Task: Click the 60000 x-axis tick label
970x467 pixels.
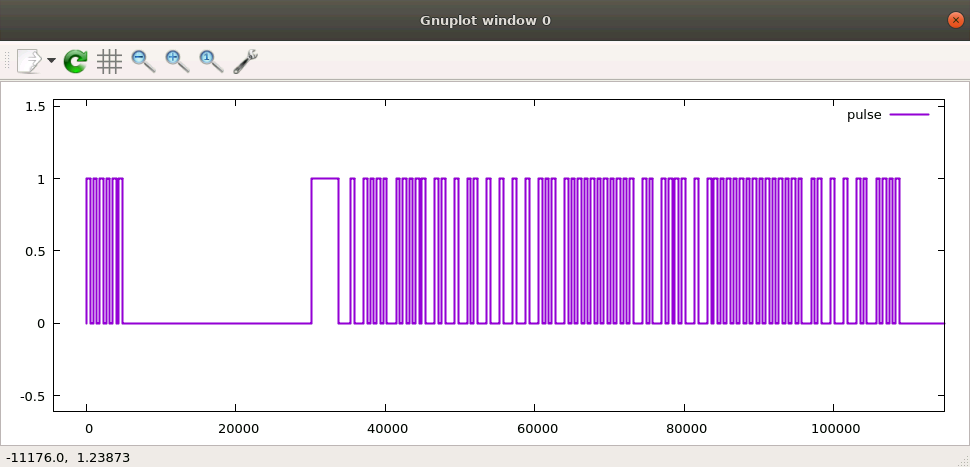Action: [x=534, y=428]
